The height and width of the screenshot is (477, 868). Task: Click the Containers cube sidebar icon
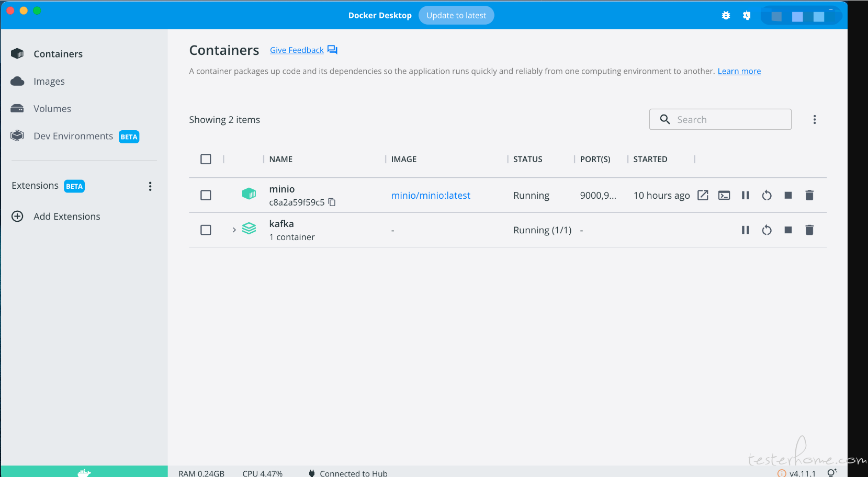[x=17, y=53]
